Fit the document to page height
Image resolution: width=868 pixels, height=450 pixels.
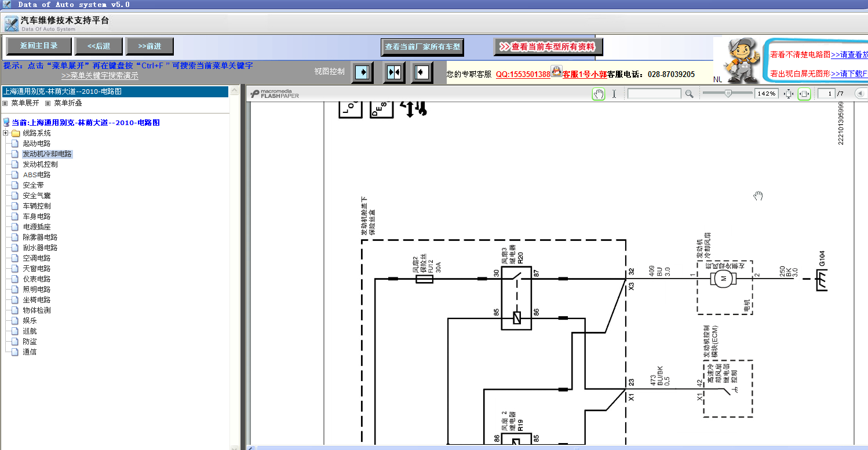click(788, 94)
